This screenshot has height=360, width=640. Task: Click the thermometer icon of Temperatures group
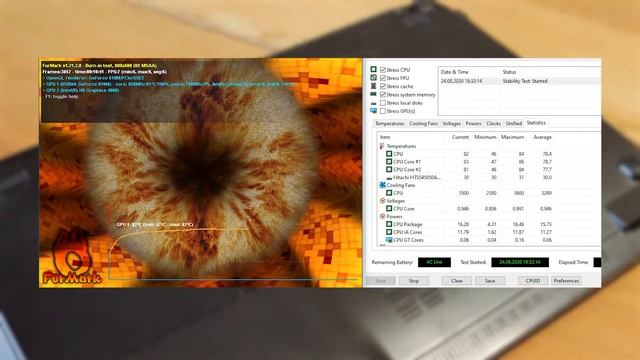(x=382, y=146)
